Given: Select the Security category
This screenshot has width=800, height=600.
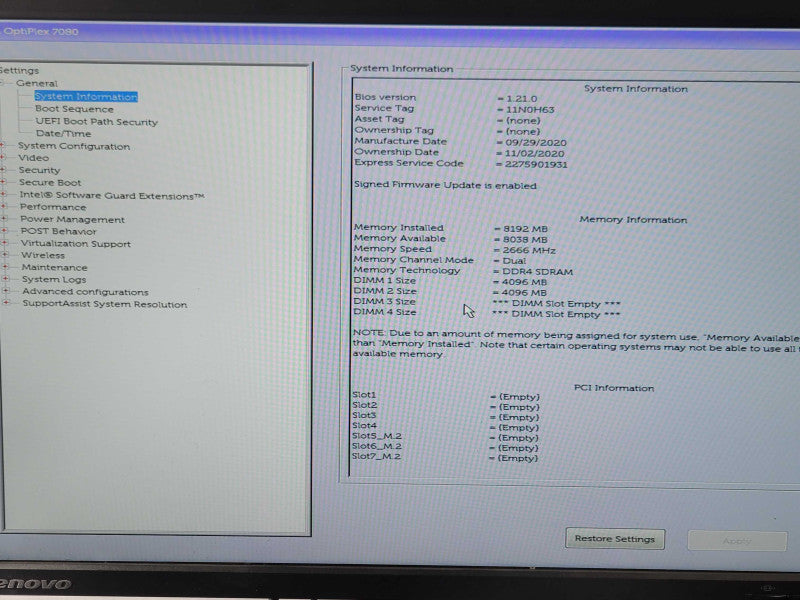Looking at the screenshot, I should tap(39, 170).
